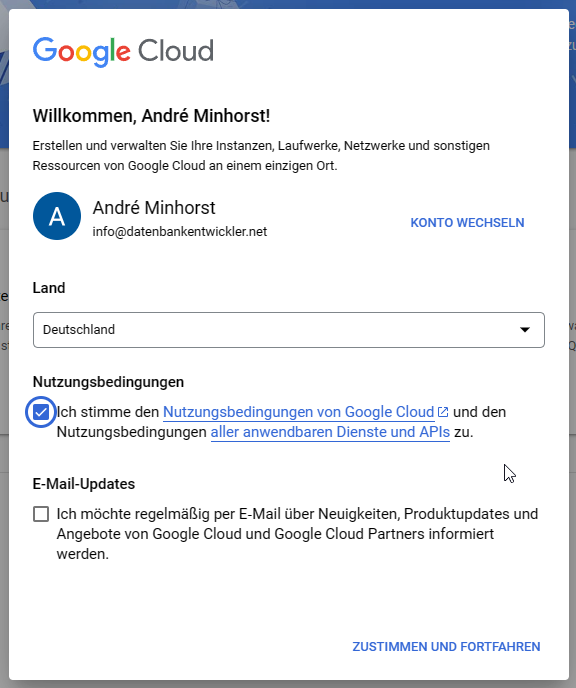Click KONTO WECHSELN to switch account
The image size is (576, 688).
[467, 223]
